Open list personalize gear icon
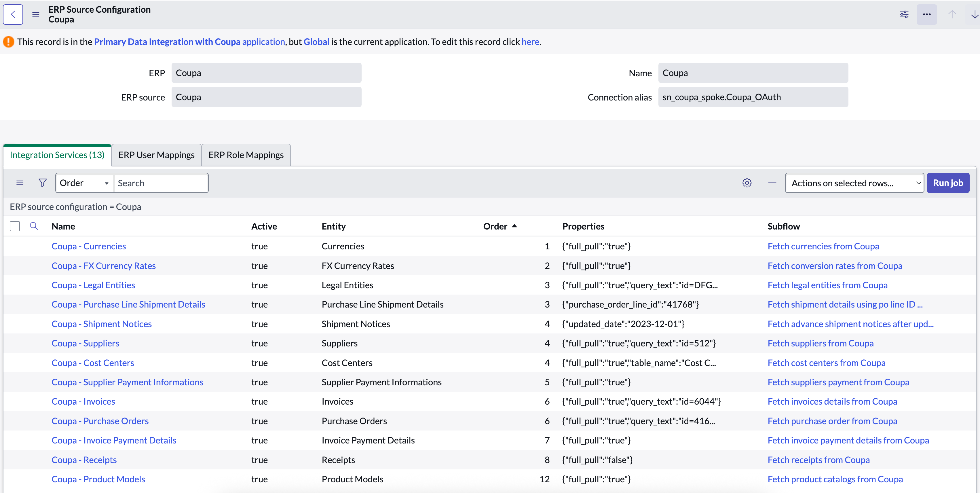980x493 pixels. (747, 183)
